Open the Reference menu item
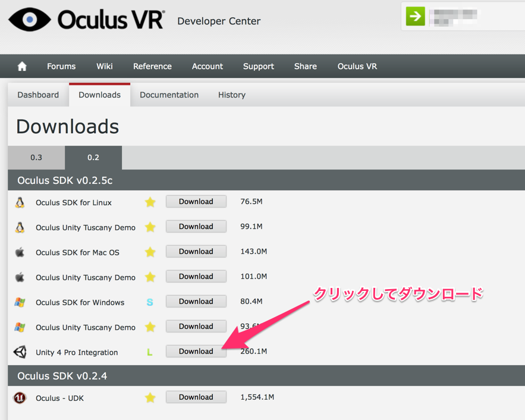525x420 pixels. click(152, 66)
